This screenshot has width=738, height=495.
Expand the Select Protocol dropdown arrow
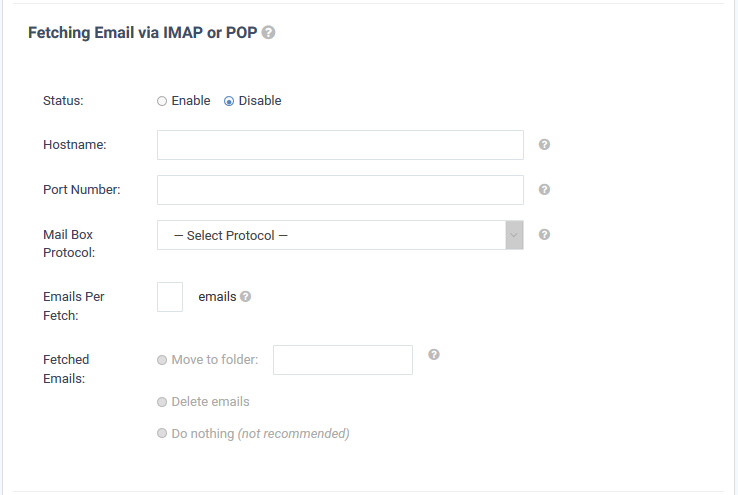click(514, 235)
